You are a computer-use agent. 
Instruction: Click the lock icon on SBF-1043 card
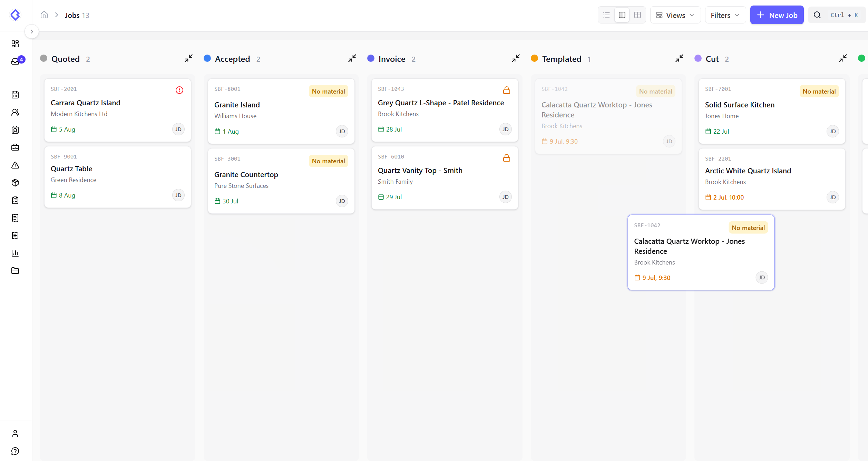507,90
